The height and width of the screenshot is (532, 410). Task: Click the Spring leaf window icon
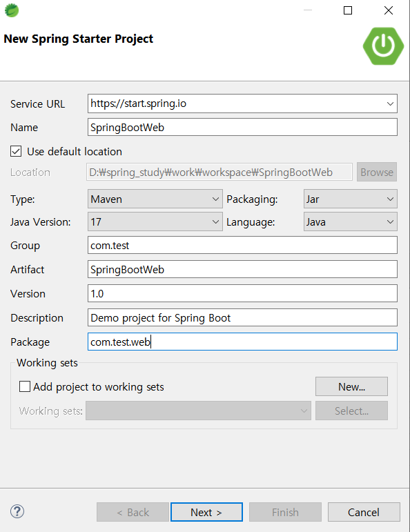point(12,10)
